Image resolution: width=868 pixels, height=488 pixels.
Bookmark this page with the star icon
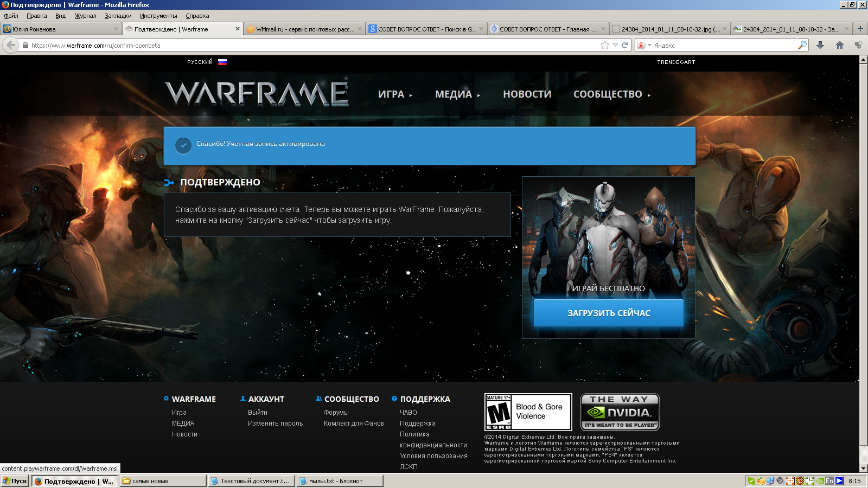click(x=605, y=45)
